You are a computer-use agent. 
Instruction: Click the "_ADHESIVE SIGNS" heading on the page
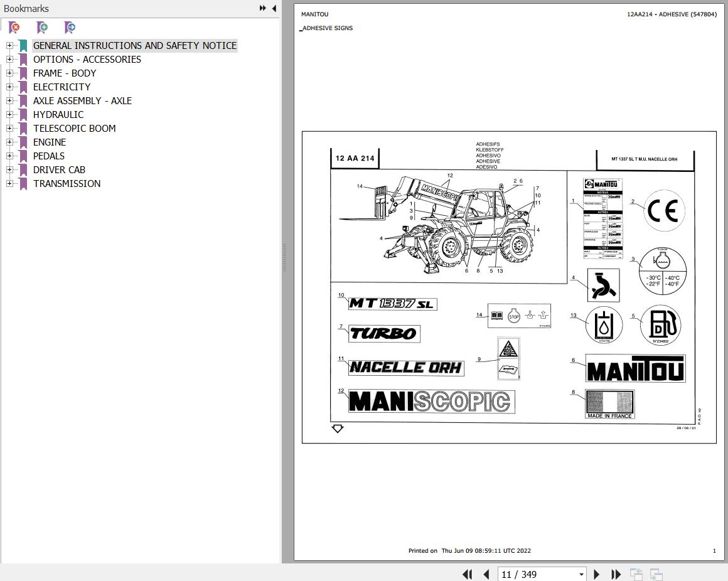[326, 28]
